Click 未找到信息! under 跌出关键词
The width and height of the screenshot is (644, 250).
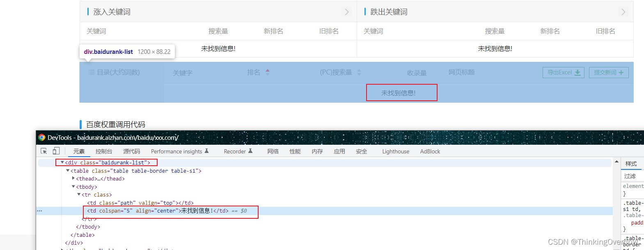tap(495, 49)
